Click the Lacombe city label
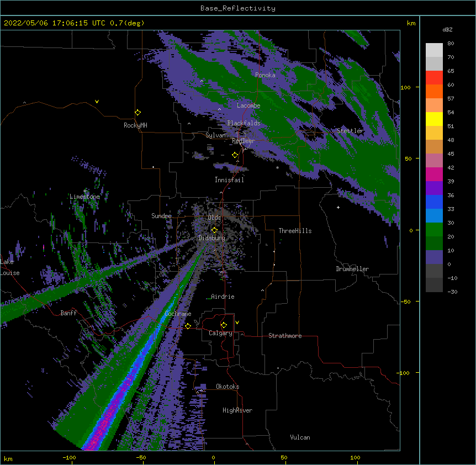The height and width of the screenshot is (465, 476). coord(248,105)
